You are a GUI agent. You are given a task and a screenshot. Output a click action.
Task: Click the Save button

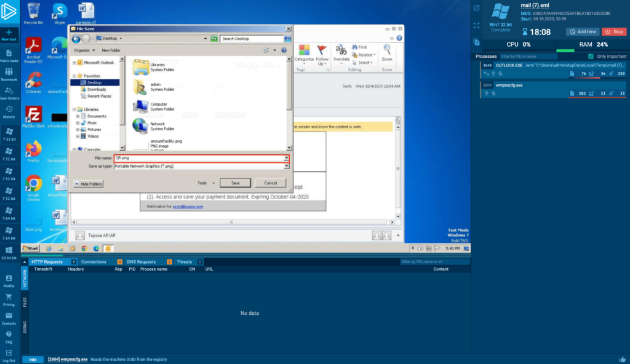[x=235, y=183]
